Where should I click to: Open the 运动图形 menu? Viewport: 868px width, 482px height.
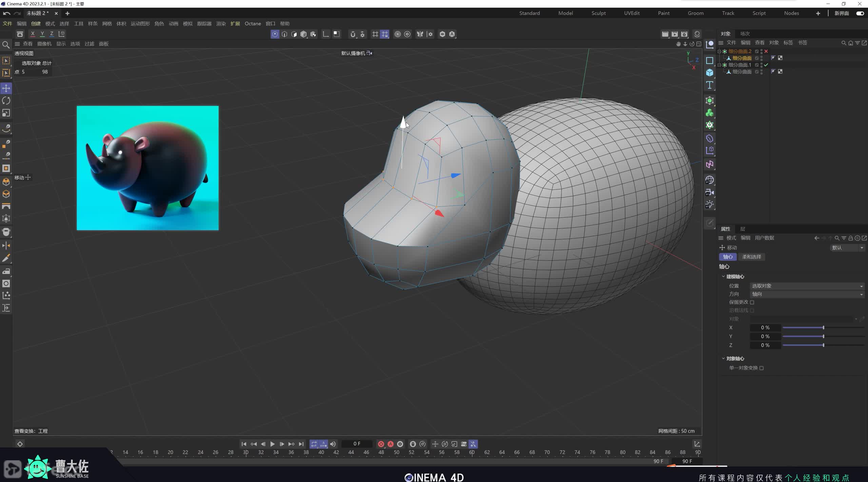140,24
